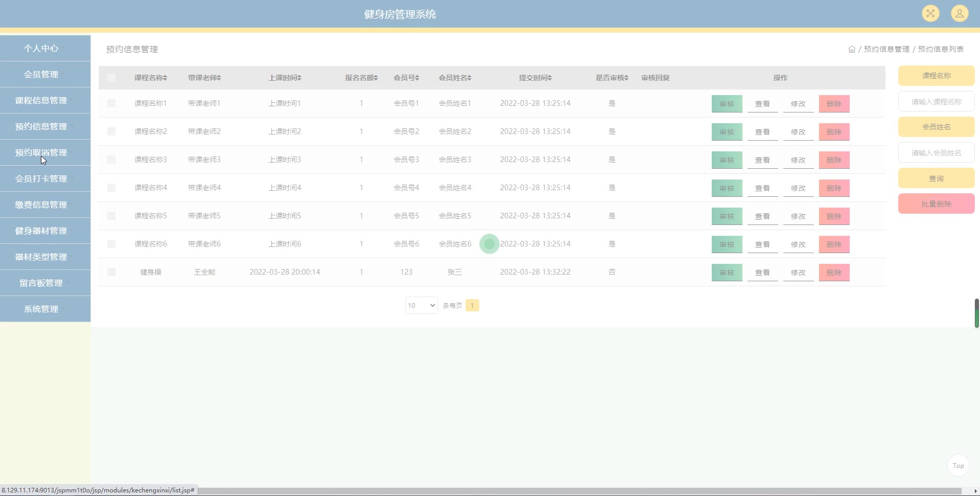Open the user profile avatar icon

pyautogui.click(x=959, y=14)
